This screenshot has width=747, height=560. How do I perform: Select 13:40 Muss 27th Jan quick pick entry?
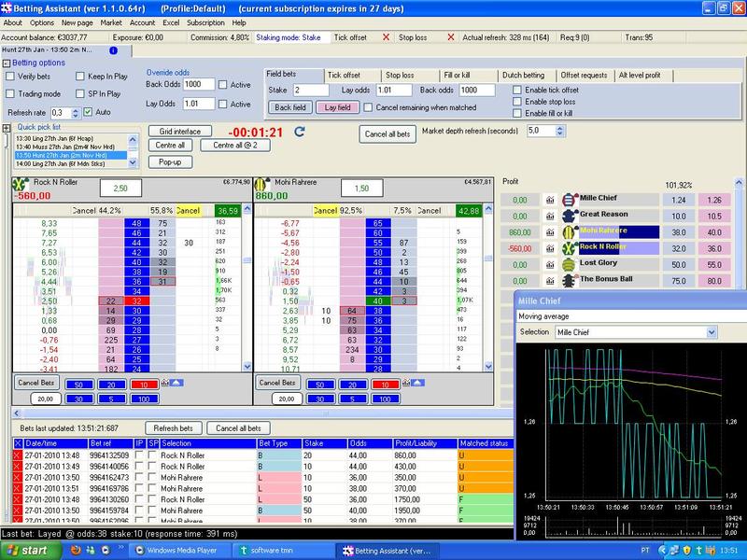(x=71, y=147)
